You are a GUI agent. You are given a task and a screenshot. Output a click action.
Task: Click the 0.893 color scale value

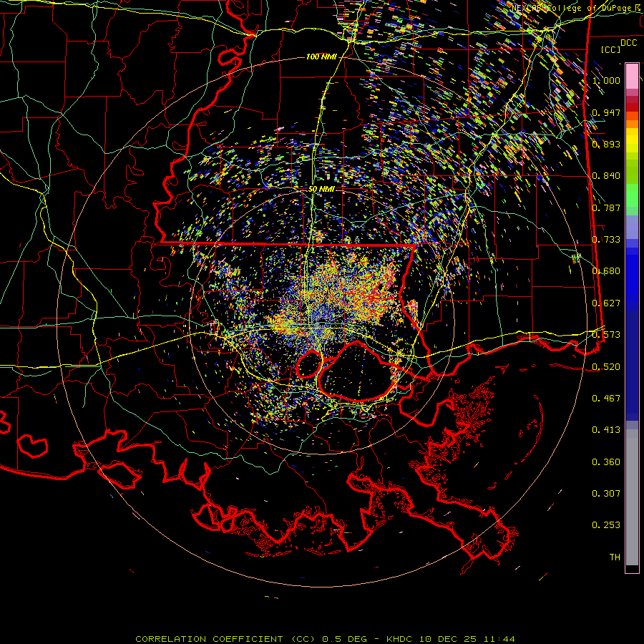click(606, 144)
